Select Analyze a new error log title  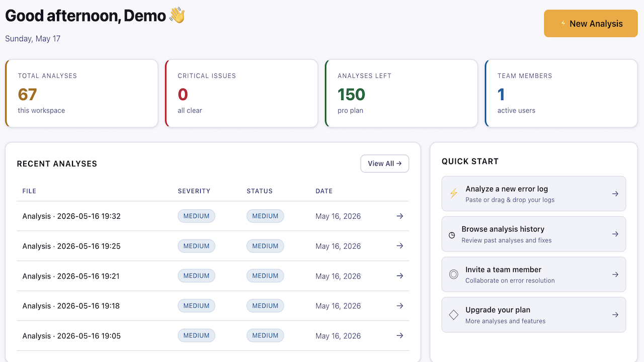click(507, 189)
